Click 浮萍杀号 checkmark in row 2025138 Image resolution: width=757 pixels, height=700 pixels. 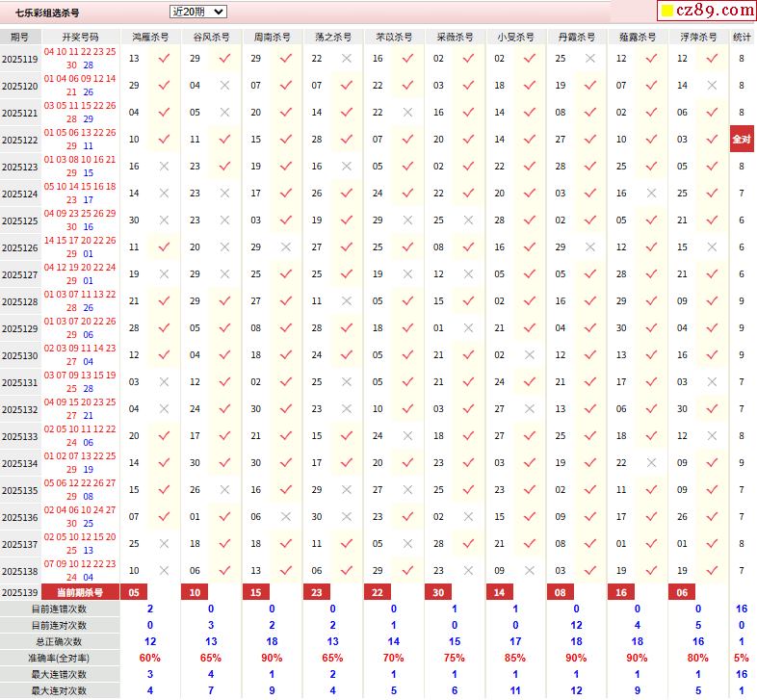[712, 571]
